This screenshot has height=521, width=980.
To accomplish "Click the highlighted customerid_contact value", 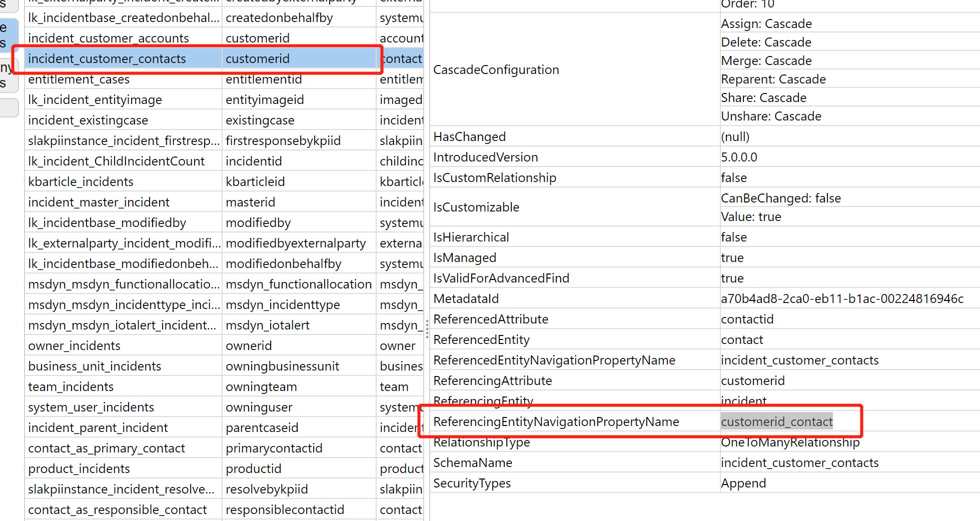I will tap(777, 421).
